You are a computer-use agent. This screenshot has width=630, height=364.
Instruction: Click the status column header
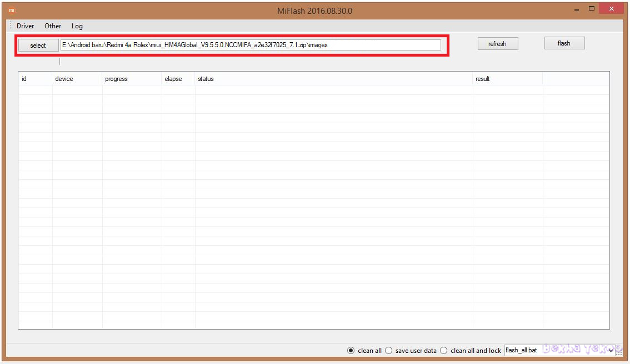click(334, 79)
